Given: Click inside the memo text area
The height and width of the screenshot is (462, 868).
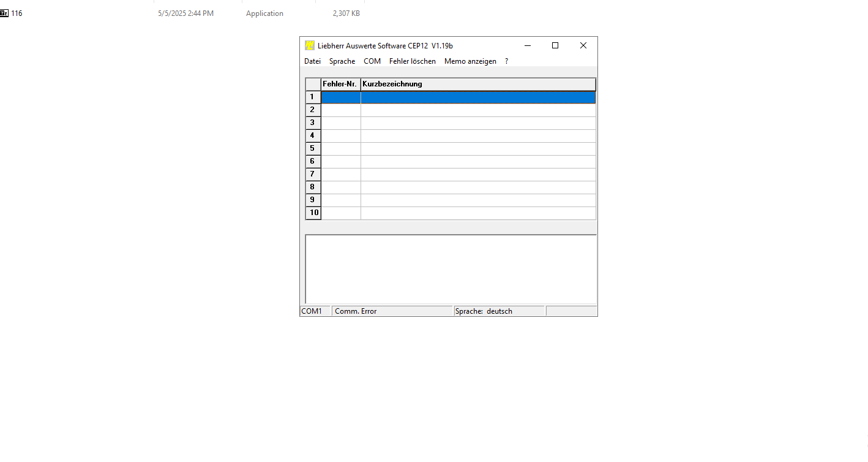Looking at the screenshot, I should coord(451,269).
